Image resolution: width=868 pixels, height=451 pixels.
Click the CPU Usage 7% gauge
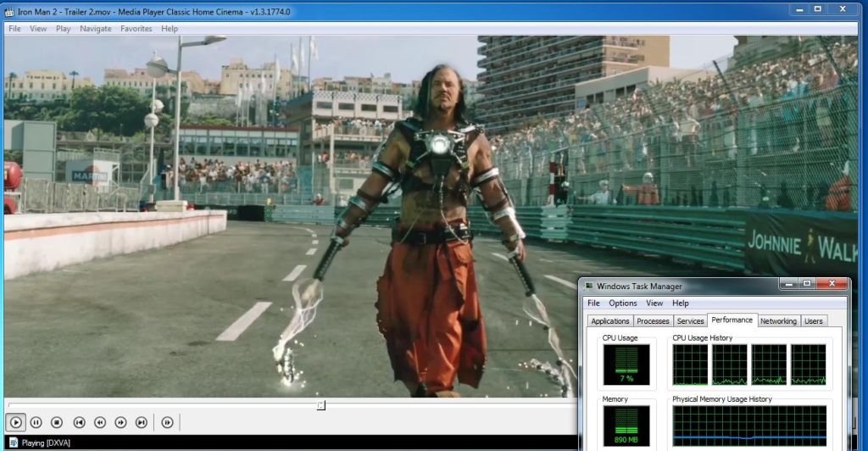click(x=626, y=365)
